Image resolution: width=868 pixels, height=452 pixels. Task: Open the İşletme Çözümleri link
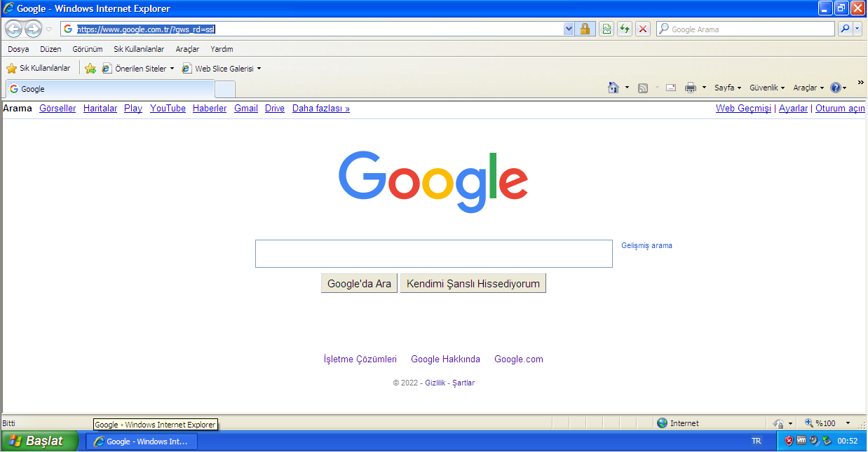click(360, 359)
